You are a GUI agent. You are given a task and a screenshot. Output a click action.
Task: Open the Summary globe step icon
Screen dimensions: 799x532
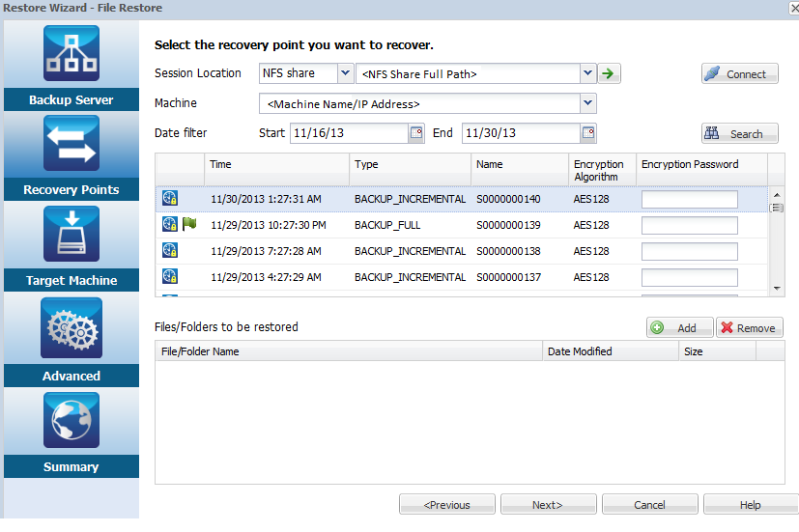(x=71, y=419)
